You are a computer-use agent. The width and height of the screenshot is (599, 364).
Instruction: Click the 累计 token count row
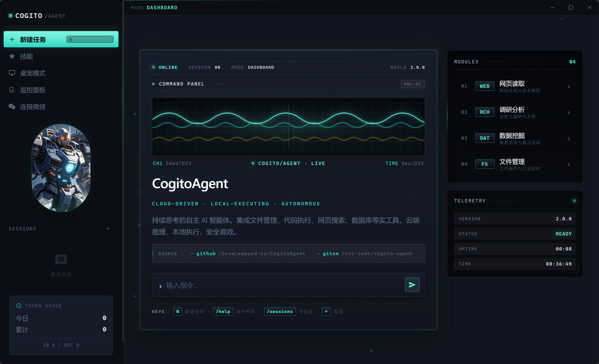click(61, 329)
